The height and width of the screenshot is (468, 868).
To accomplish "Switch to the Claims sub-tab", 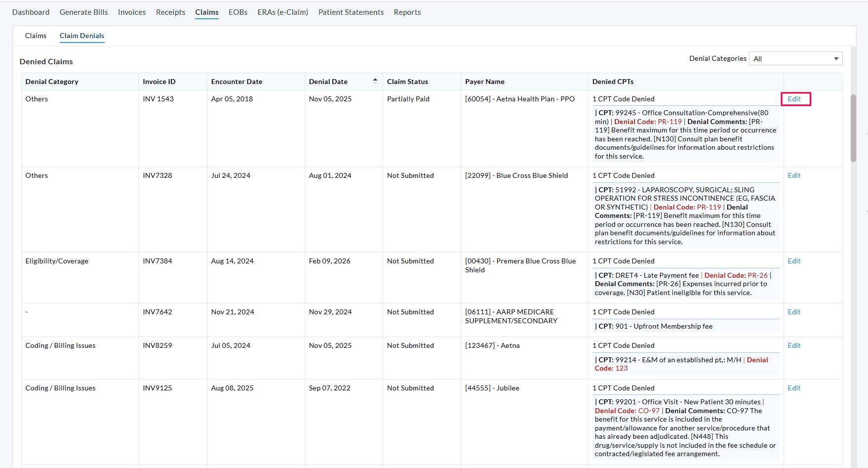I will 36,36.
